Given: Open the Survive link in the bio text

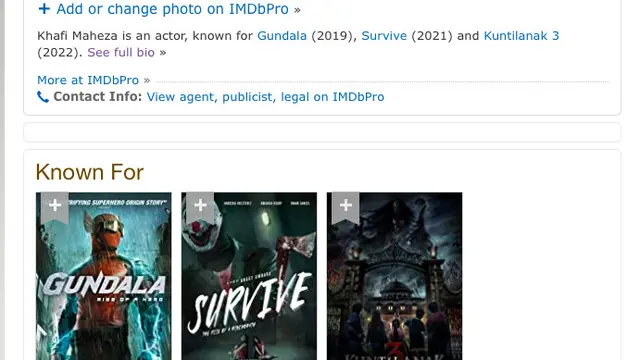Looking at the screenshot, I should click(x=384, y=36).
